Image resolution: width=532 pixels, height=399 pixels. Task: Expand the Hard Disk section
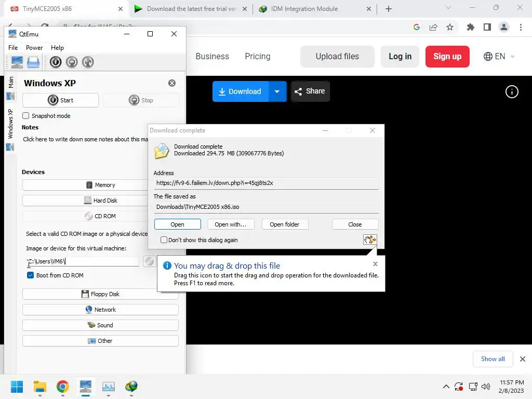tap(100, 201)
